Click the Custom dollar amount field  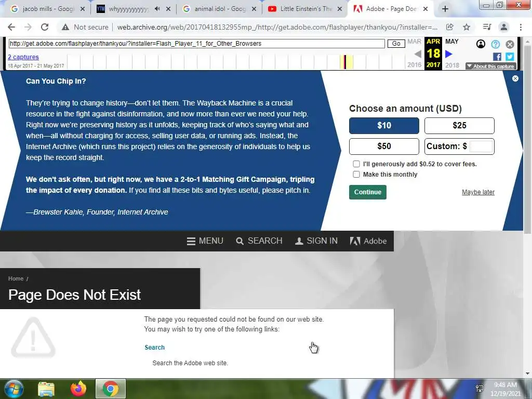coord(481,146)
